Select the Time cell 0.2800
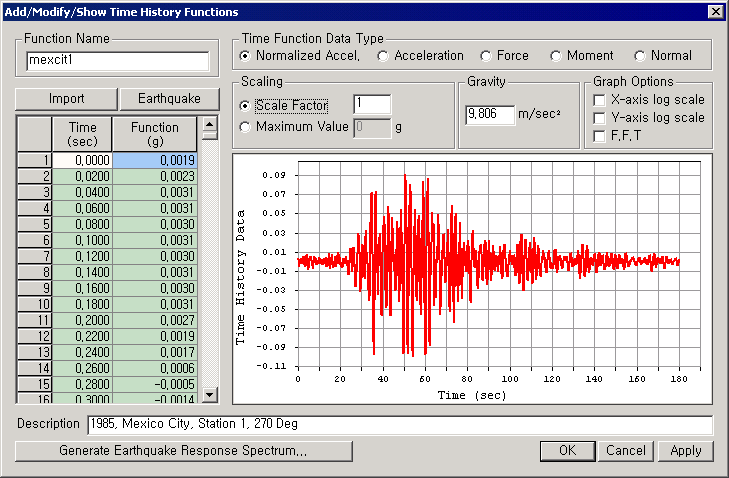 point(82,385)
